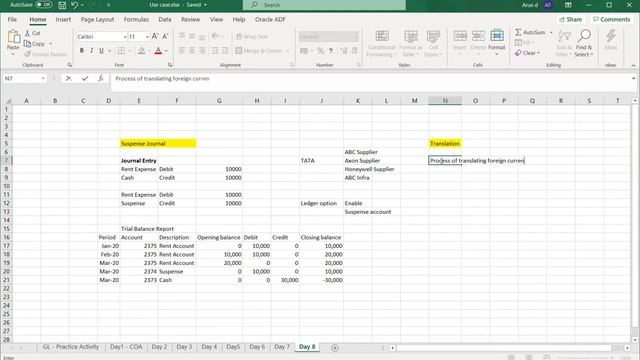Switch to the Formulas tab
The width and height of the screenshot is (640, 360).
coord(136,19)
